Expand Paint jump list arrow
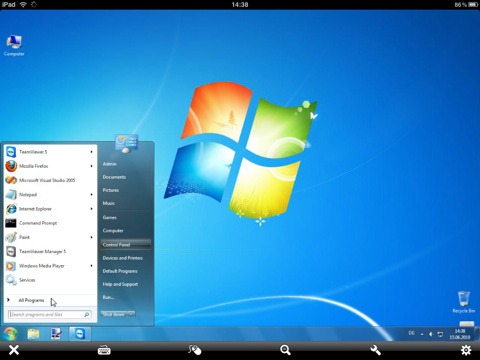Image resolution: width=480 pixels, height=360 pixels. click(91, 237)
